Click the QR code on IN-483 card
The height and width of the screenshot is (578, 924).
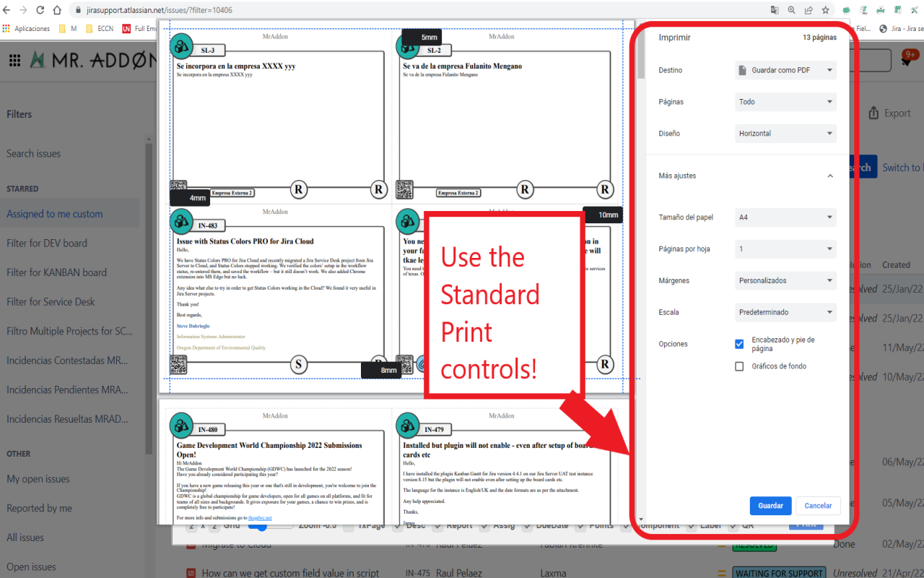pyautogui.click(x=178, y=364)
